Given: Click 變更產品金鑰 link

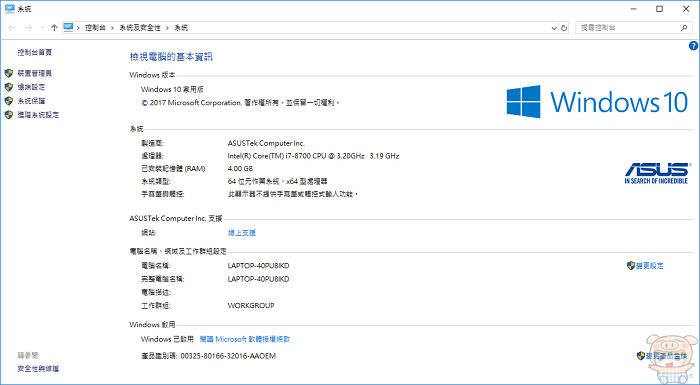Looking at the screenshot, I should point(666,356).
